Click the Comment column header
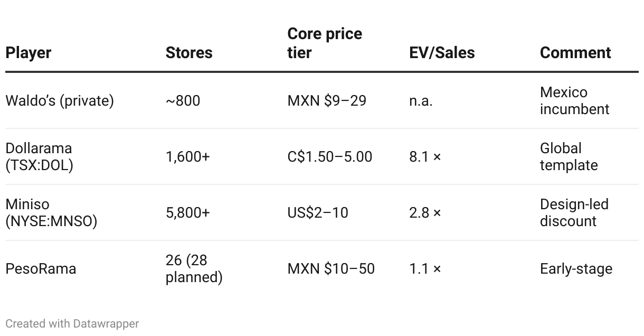This screenshot has height=336, width=644. [575, 53]
